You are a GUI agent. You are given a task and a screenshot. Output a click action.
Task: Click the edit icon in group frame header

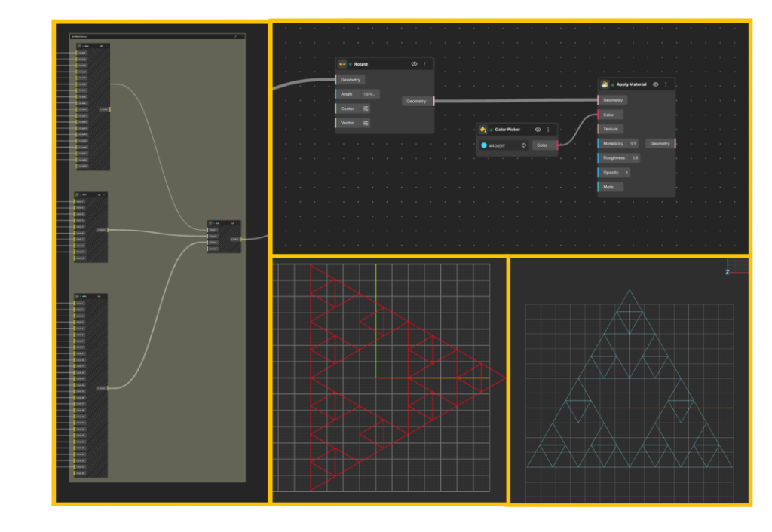point(235,36)
